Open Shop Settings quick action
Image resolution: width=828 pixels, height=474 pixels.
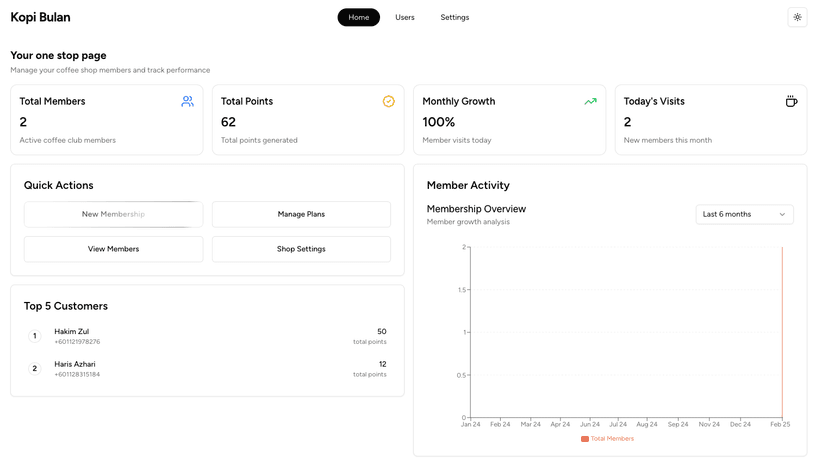coord(301,249)
